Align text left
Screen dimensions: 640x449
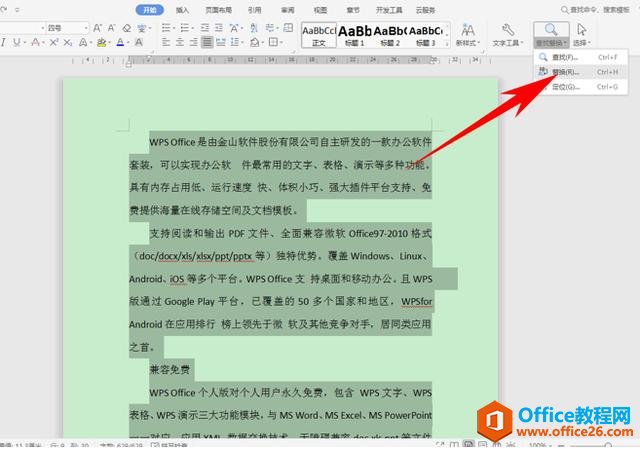pyautogui.click(x=166, y=42)
